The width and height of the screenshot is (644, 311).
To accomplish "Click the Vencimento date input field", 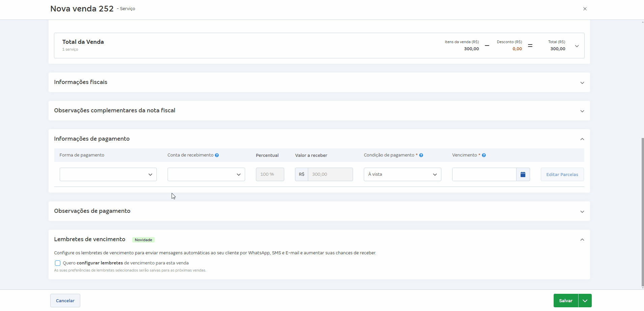I will (484, 174).
